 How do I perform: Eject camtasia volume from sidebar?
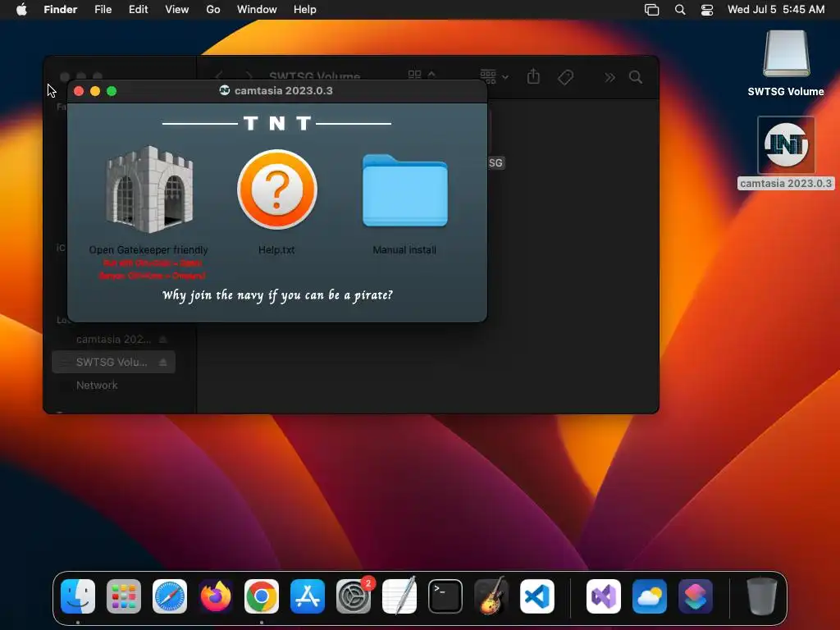coord(163,340)
